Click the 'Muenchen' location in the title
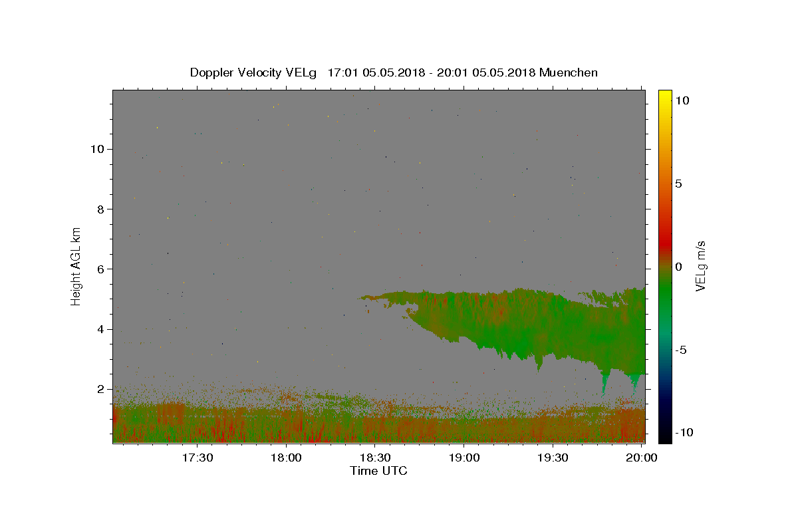 [569, 72]
